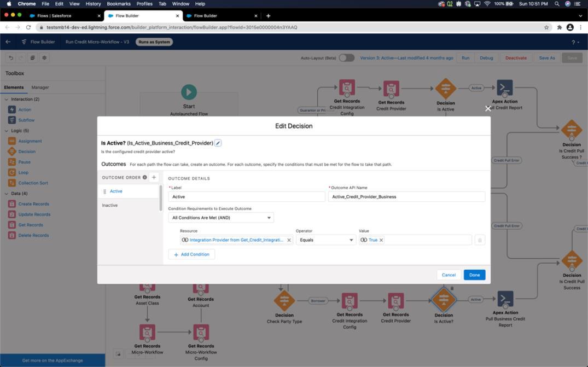Click the Apex Action Pull Business Credit Report node

505,299
